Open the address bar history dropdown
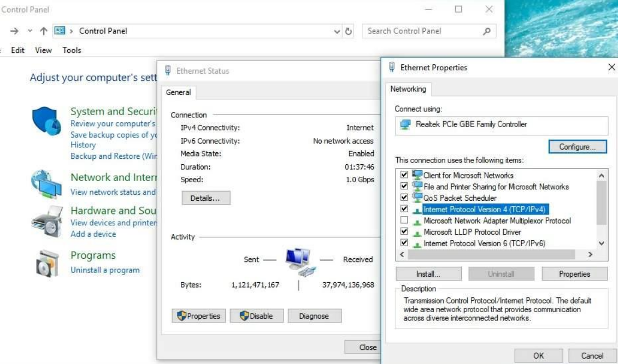The width and height of the screenshot is (618, 364). point(337,31)
